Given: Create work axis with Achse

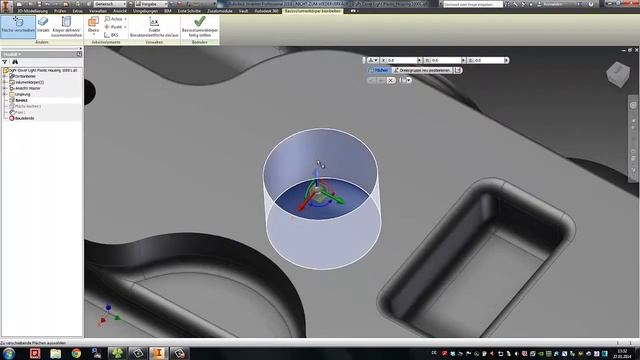Looking at the screenshot, I should coord(113,19).
